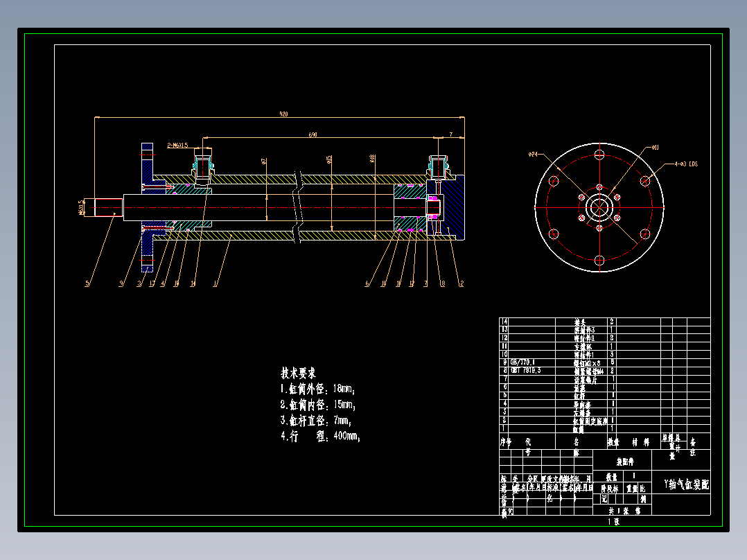Image resolution: width=747 pixels, height=560 pixels.
Task: Select the 2-M6X1.5 thread annotation
Action: click(x=177, y=146)
